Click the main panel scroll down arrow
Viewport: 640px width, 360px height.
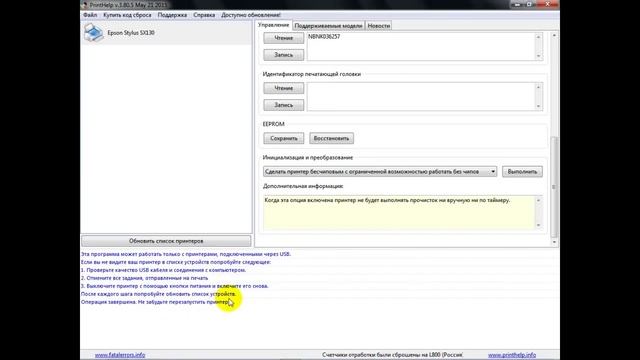pyautogui.click(x=554, y=242)
